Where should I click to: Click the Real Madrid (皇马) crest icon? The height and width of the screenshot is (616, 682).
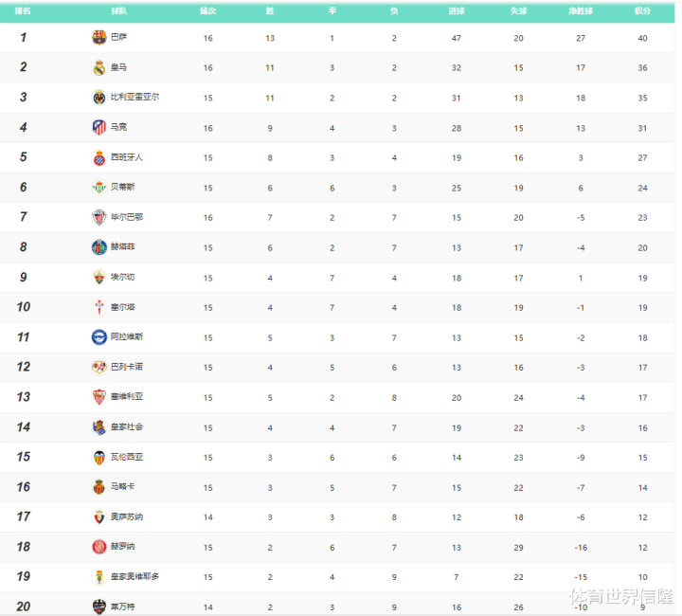(x=99, y=67)
